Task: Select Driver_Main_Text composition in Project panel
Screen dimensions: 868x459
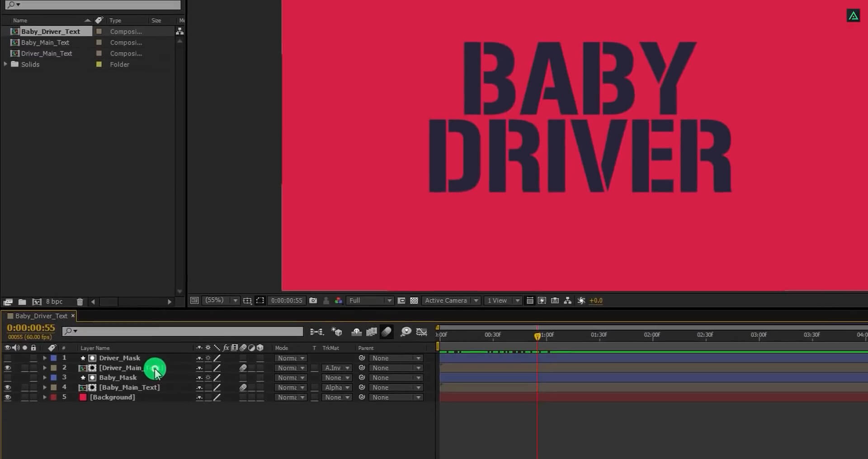Action: (x=46, y=53)
